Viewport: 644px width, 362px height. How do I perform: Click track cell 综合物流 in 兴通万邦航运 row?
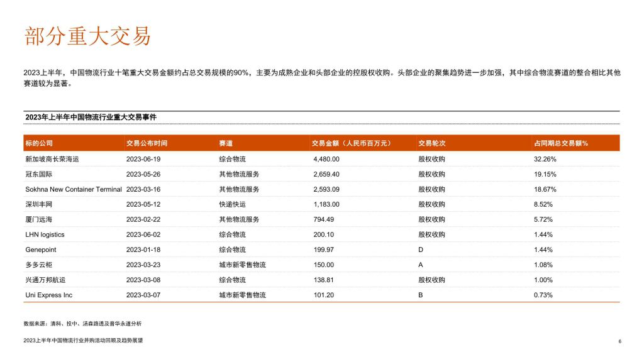coord(233,280)
